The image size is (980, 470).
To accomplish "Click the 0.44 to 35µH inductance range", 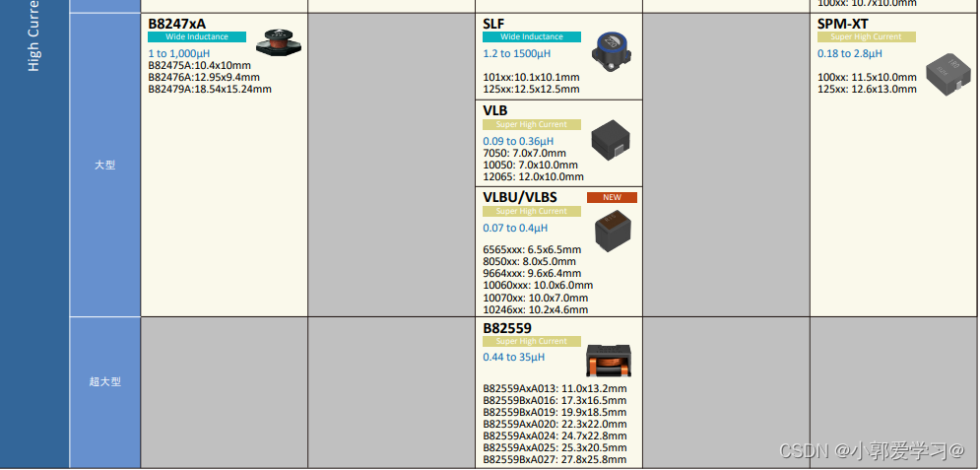I will point(514,358).
